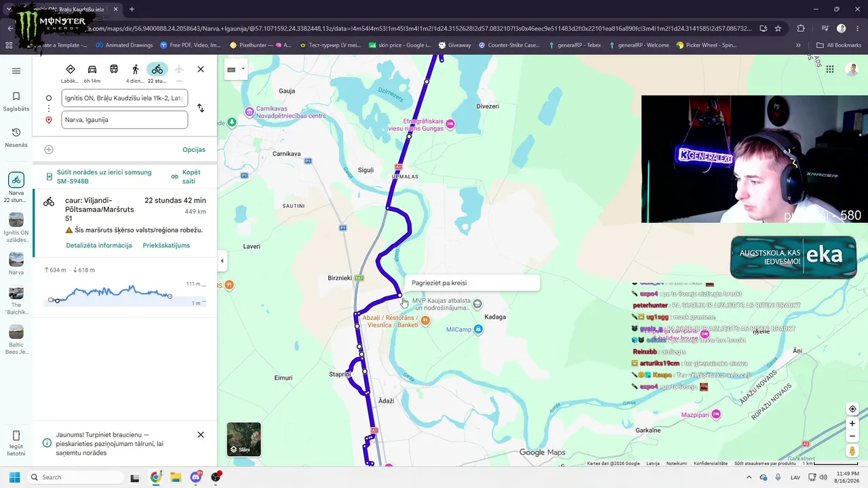Expand the input tools keyboard dropdown
Image resolution: width=868 pixels, height=488 pixels.
[x=243, y=69]
